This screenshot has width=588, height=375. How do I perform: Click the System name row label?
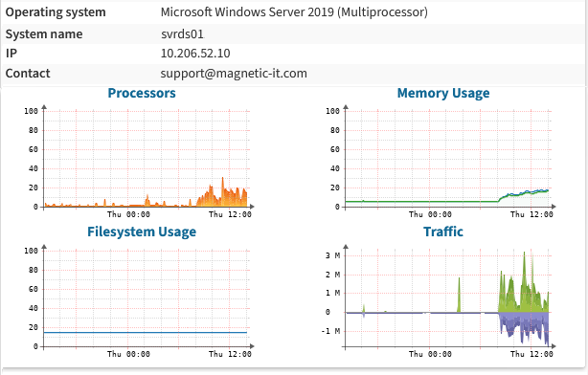[44, 34]
